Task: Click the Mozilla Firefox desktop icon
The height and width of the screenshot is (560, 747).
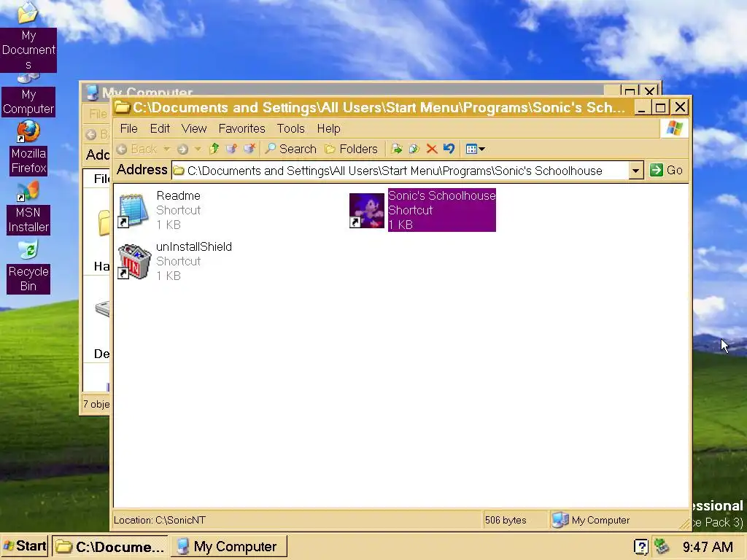Action: 28,147
